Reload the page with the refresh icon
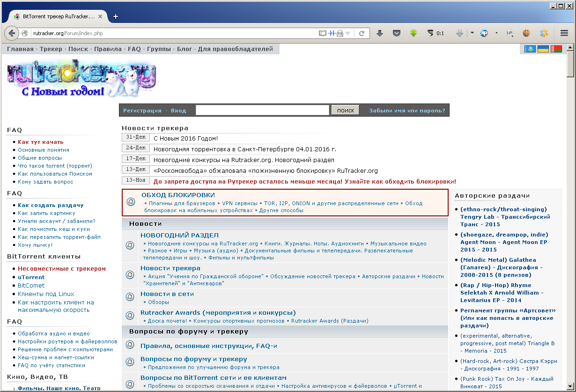 [362, 33]
